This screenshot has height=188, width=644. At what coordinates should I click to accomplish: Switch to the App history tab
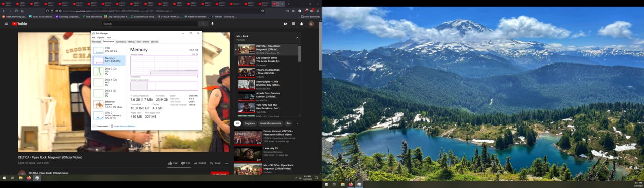[x=121, y=42]
